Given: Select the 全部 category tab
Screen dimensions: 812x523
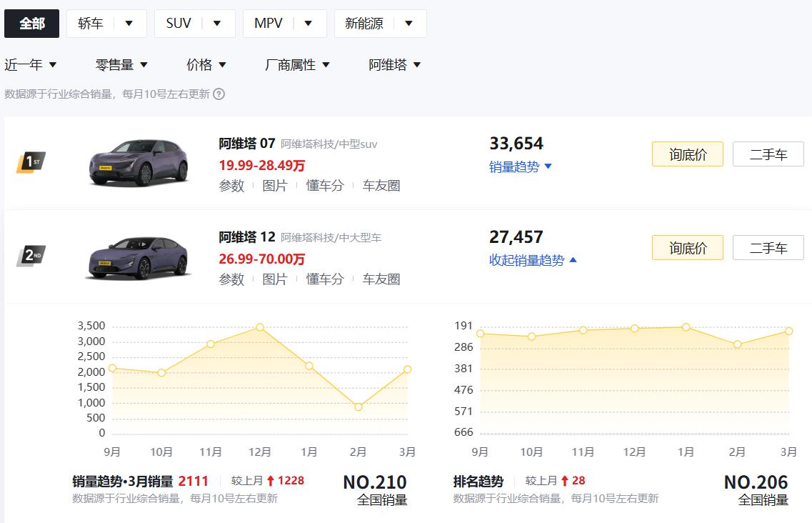Looking at the screenshot, I should pyautogui.click(x=31, y=24).
